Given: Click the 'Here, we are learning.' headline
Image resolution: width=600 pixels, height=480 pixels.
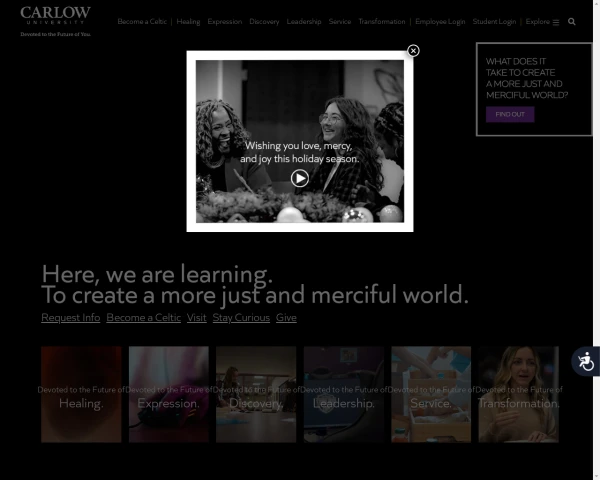Looking at the screenshot, I should (x=157, y=274).
